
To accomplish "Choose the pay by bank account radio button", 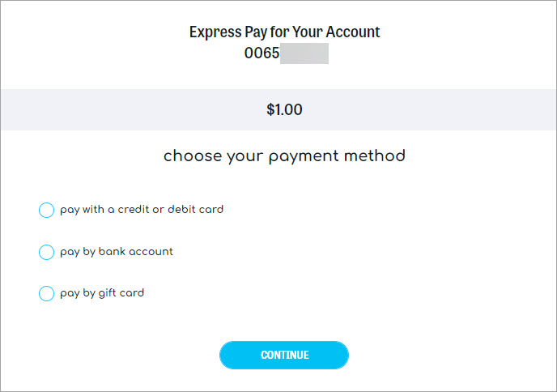I will click(x=46, y=253).
